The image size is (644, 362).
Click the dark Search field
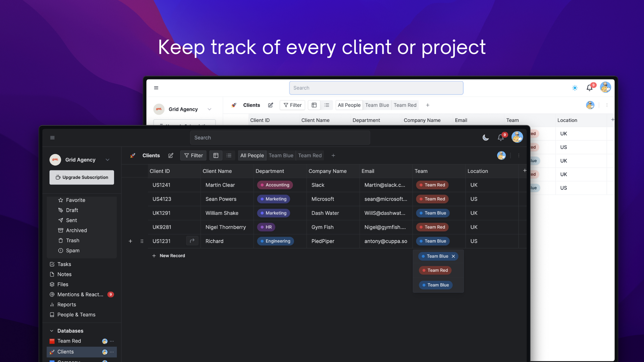click(x=280, y=137)
